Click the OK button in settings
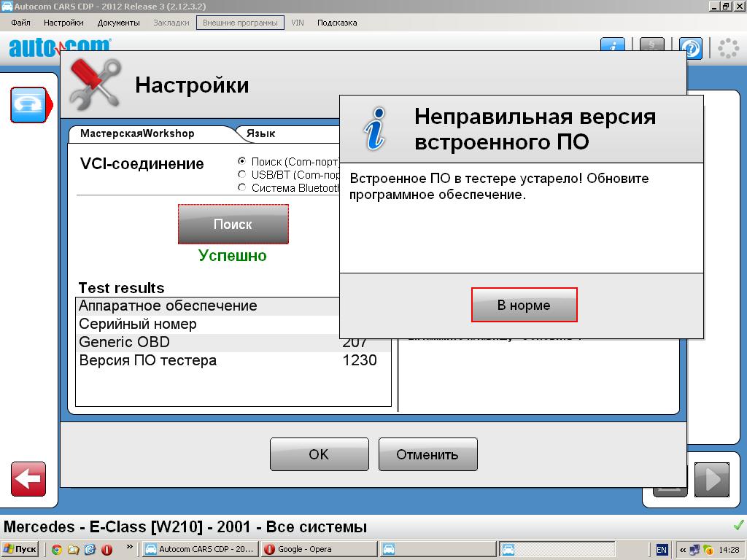 pyautogui.click(x=319, y=454)
